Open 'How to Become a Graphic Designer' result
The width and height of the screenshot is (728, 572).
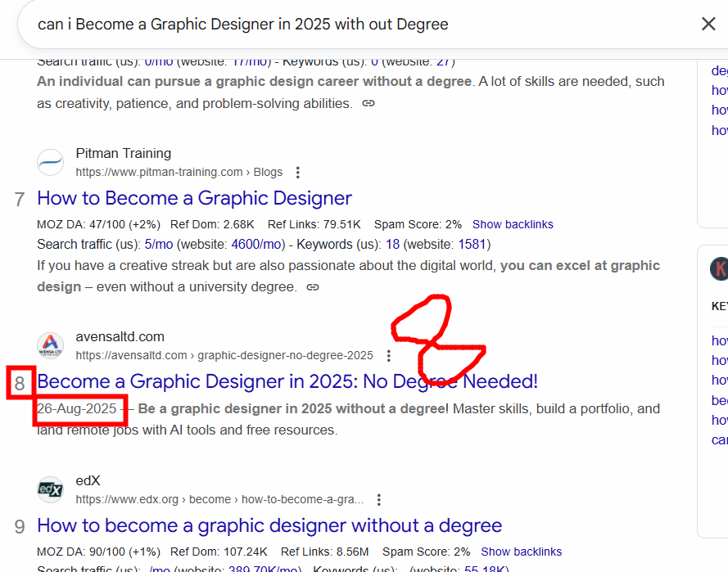coord(194,198)
